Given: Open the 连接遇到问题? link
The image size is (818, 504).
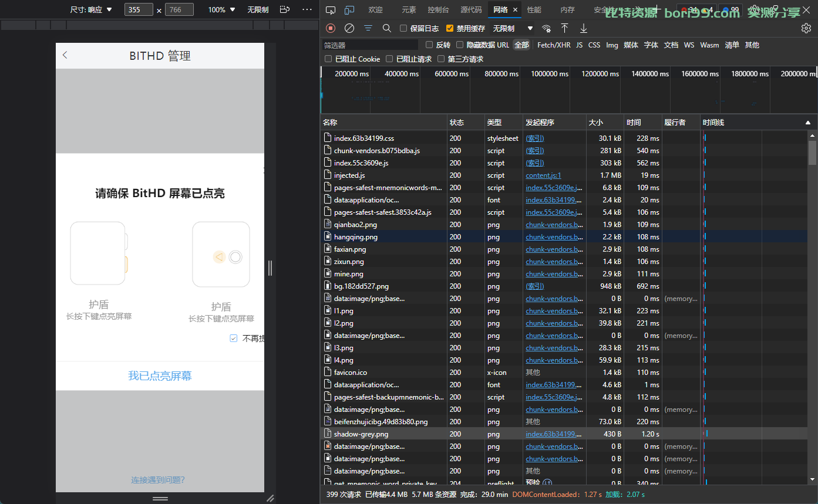Looking at the screenshot, I should point(158,480).
